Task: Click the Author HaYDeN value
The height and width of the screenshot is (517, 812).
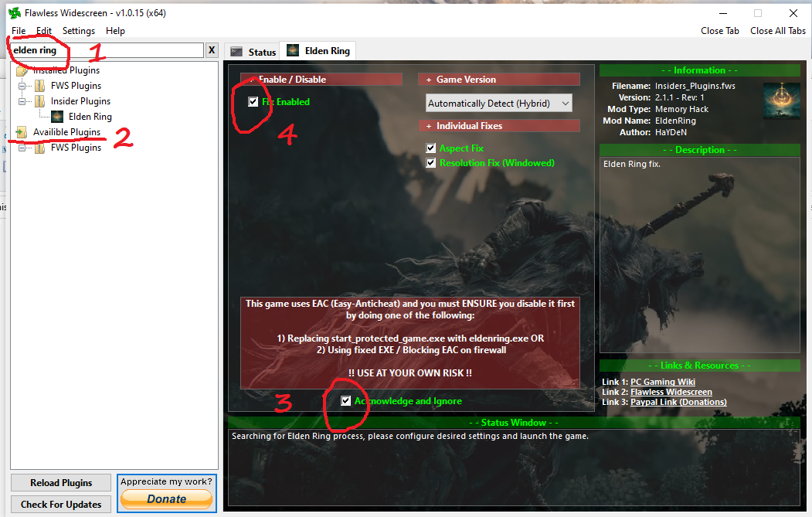Action: (x=671, y=132)
